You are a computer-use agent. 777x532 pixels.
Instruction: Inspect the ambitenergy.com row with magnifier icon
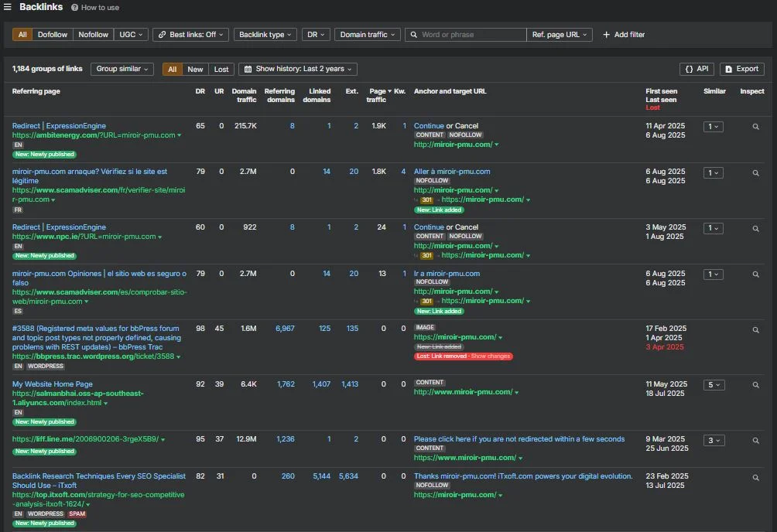(755, 127)
